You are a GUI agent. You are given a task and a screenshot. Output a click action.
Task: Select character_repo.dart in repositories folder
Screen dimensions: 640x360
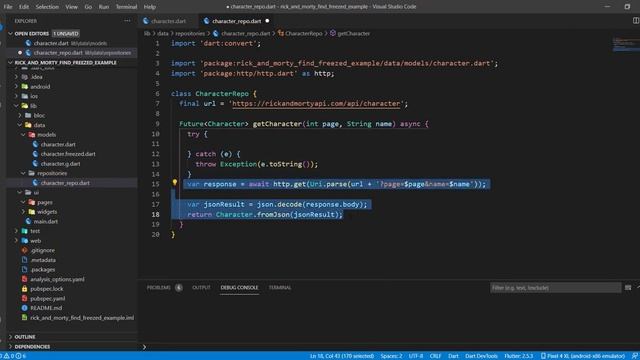coord(65,183)
